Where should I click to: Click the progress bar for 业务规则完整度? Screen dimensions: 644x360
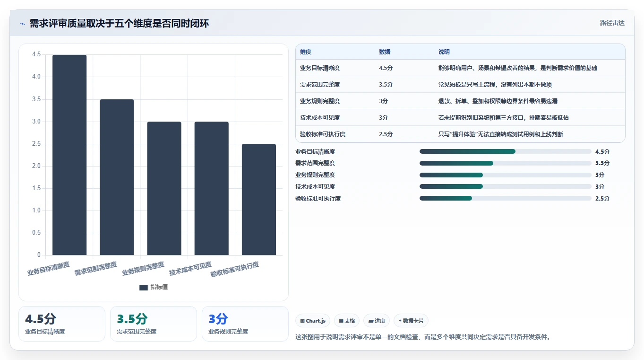(506, 175)
